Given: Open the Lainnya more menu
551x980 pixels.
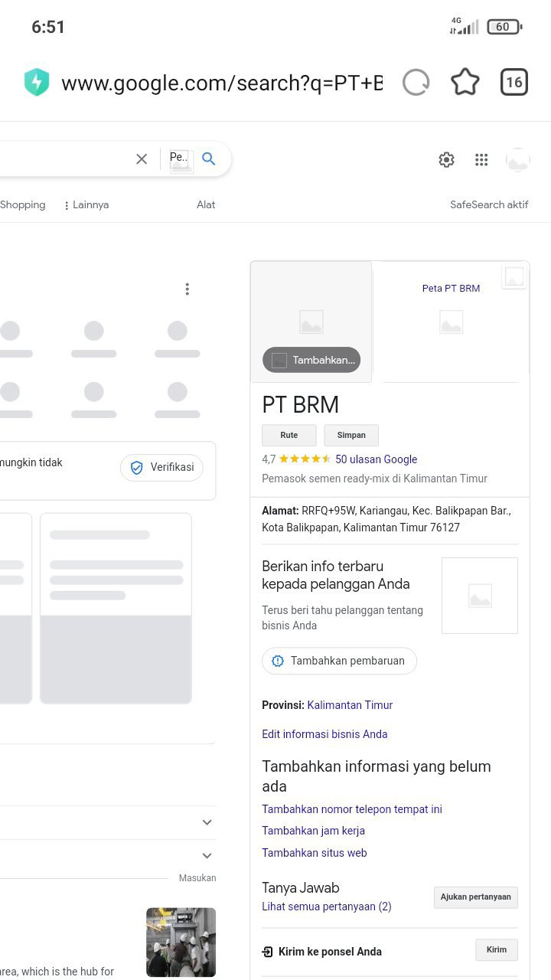Looking at the screenshot, I should click(x=86, y=205).
